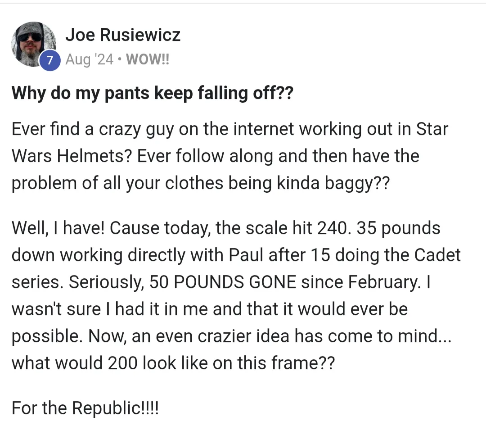The width and height of the screenshot is (486, 448).
Task: Click the words "35 pounds" in the post
Action: tap(398, 228)
